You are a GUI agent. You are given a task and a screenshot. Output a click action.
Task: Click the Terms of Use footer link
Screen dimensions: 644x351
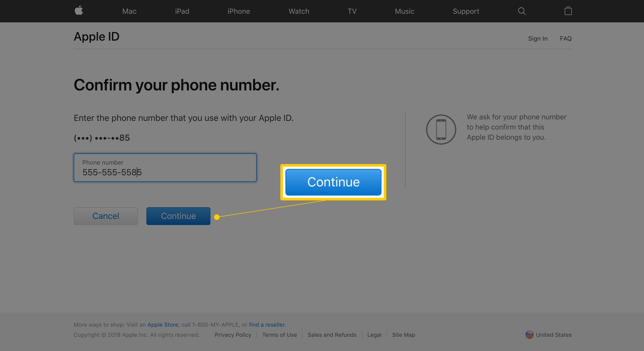(279, 334)
